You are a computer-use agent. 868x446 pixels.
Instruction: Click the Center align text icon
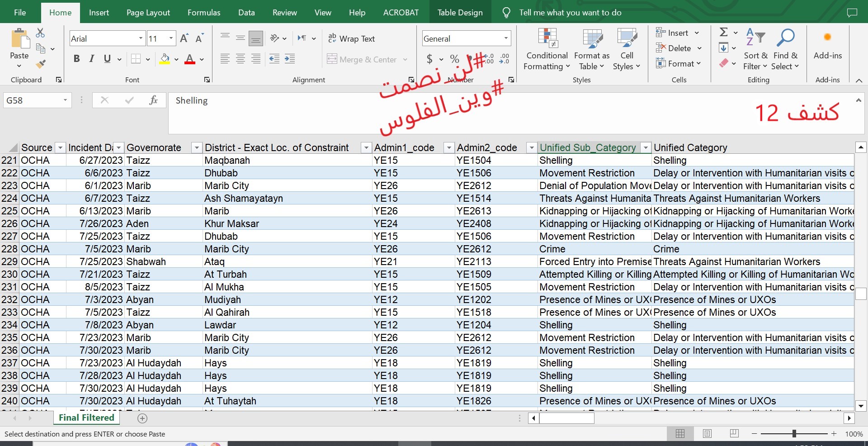point(241,59)
